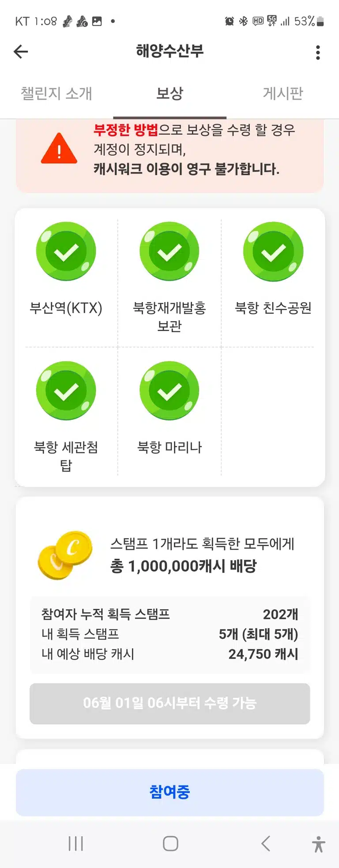The image size is (339, 868).
Task: Tap the gold cash coins icon
Action: (x=65, y=555)
